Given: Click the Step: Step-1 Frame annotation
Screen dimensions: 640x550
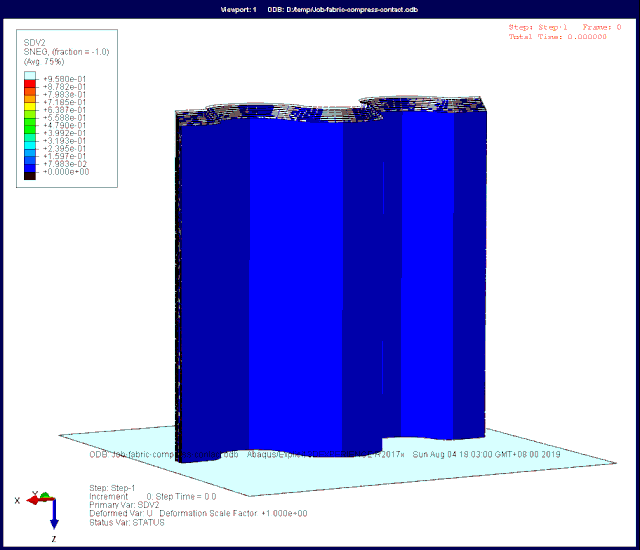Looking at the screenshot, I should 565,27.
